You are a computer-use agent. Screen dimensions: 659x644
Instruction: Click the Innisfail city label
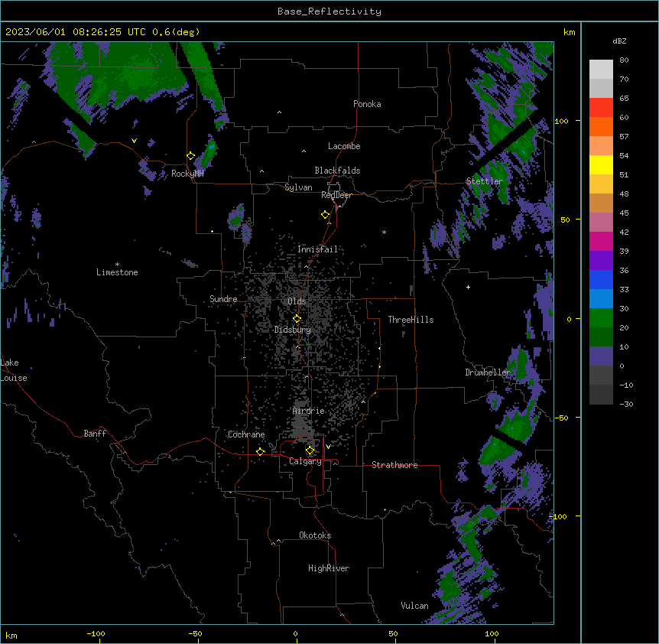pyautogui.click(x=318, y=249)
